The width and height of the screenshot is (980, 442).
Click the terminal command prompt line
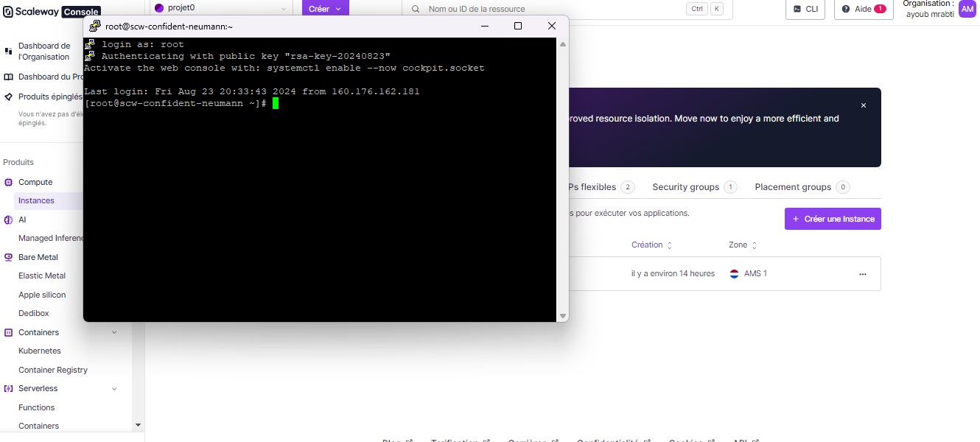point(181,103)
